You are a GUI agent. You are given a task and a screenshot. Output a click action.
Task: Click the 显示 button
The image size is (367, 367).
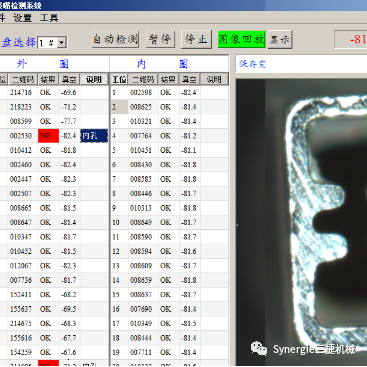(x=280, y=39)
